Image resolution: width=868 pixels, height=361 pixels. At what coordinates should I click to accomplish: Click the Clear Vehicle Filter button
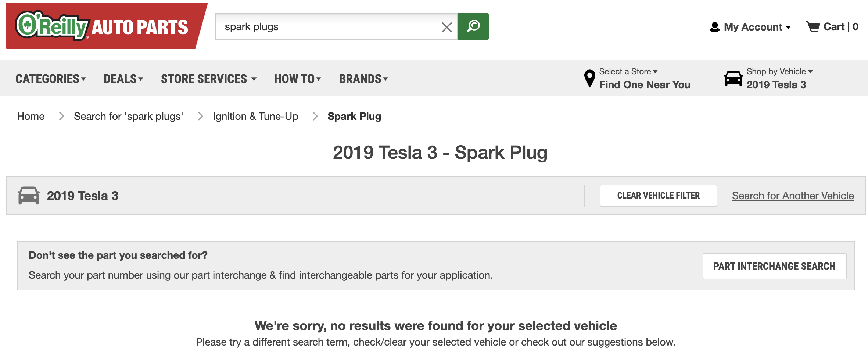(658, 196)
